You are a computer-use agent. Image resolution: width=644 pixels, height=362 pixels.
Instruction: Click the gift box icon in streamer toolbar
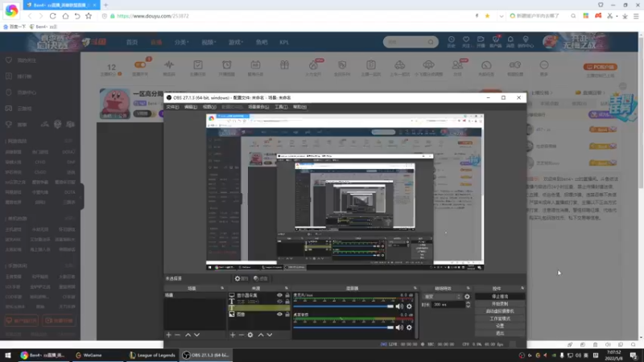pos(284,67)
